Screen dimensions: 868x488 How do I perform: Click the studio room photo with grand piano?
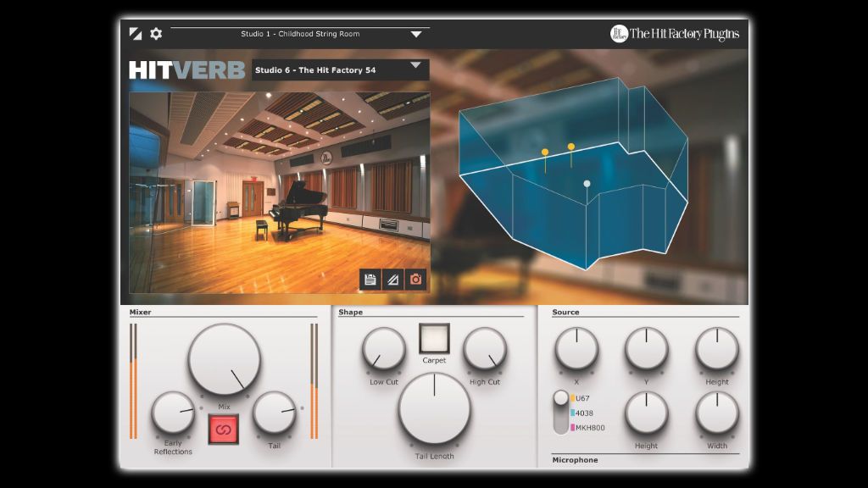280,192
